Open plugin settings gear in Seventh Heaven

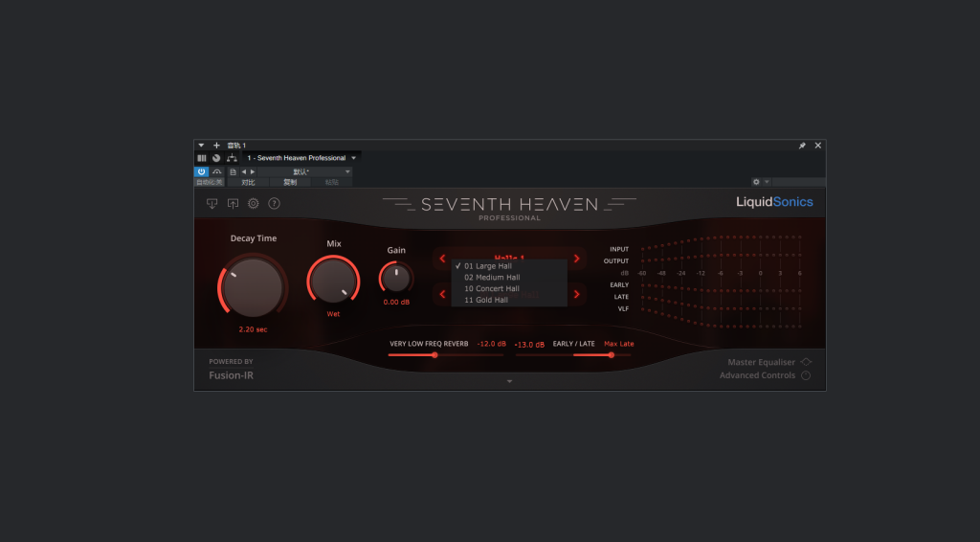tap(253, 204)
